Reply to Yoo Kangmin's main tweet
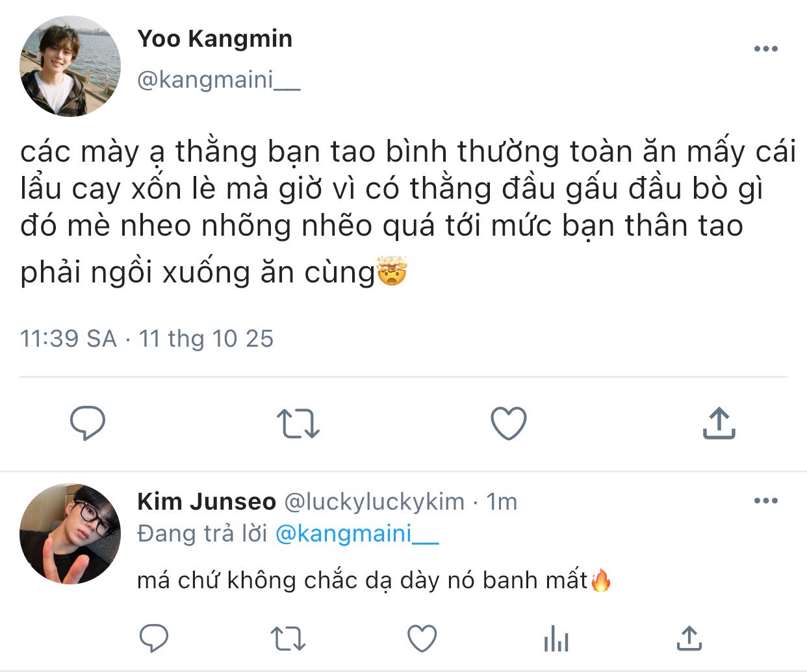 (x=88, y=423)
